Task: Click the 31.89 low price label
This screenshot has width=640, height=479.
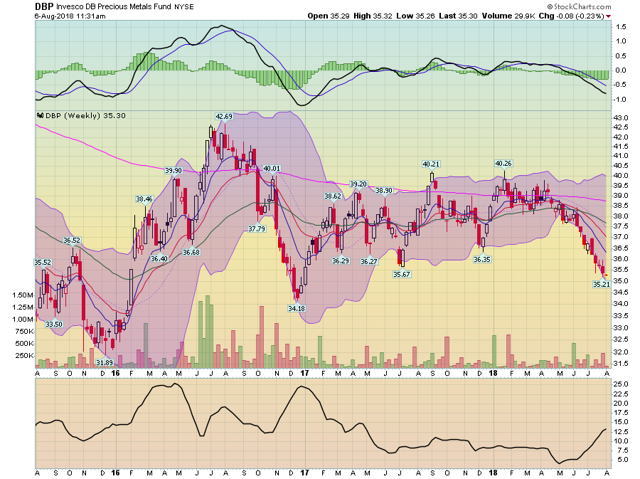Action: 104,362
